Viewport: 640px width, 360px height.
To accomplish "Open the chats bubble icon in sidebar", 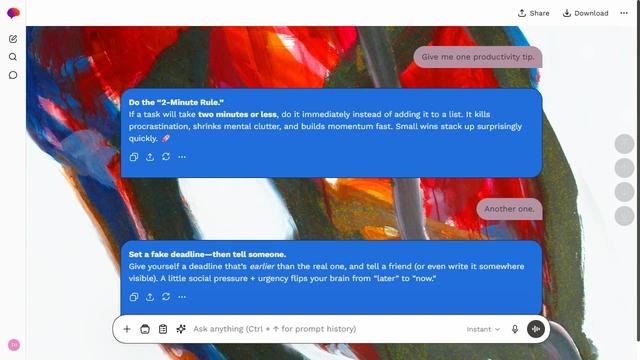I will point(13,75).
